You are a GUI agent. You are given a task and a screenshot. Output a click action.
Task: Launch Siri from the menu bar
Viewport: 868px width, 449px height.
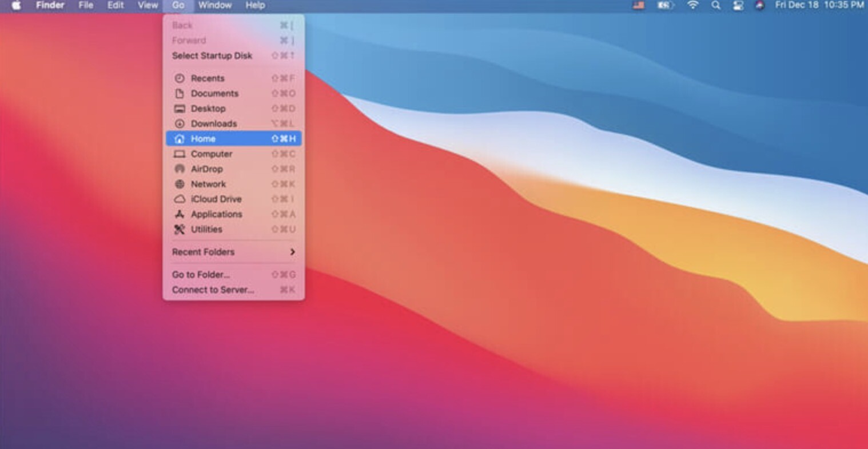pyautogui.click(x=759, y=5)
